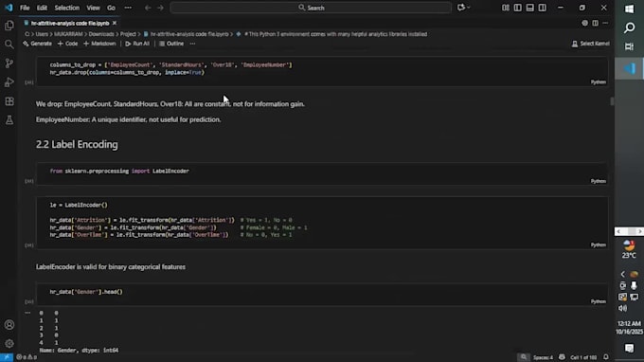Split the editor to the right
644x362 pixels.
click(x=595, y=23)
